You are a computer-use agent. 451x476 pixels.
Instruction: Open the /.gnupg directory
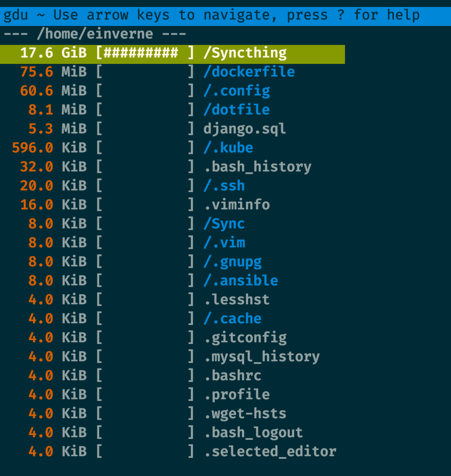point(232,262)
